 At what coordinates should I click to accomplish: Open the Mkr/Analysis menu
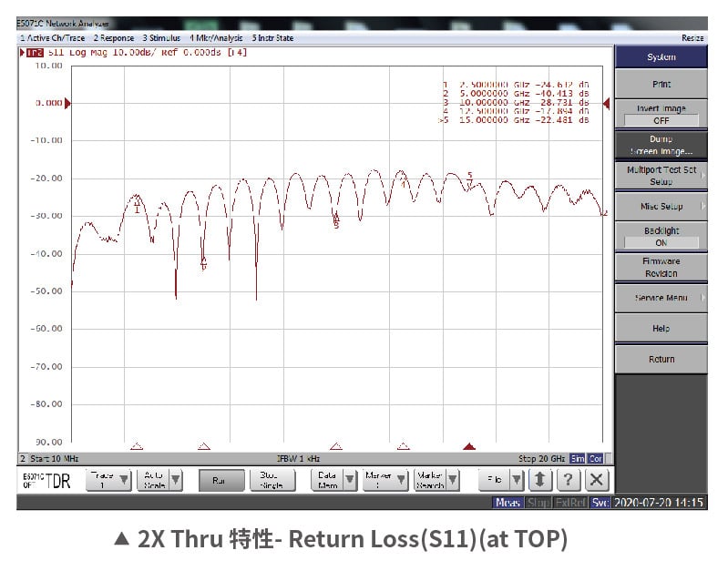pyautogui.click(x=216, y=38)
